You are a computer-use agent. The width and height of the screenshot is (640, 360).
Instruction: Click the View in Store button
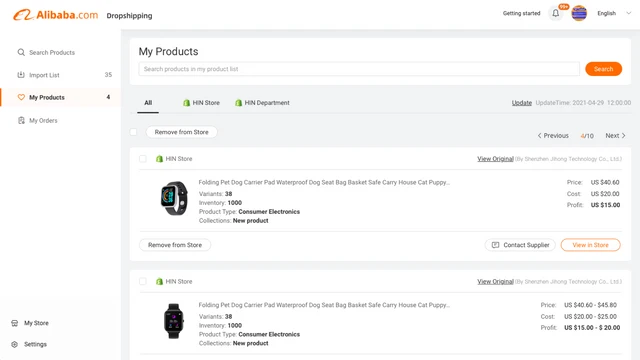pyautogui.click(x=591, y=245)
